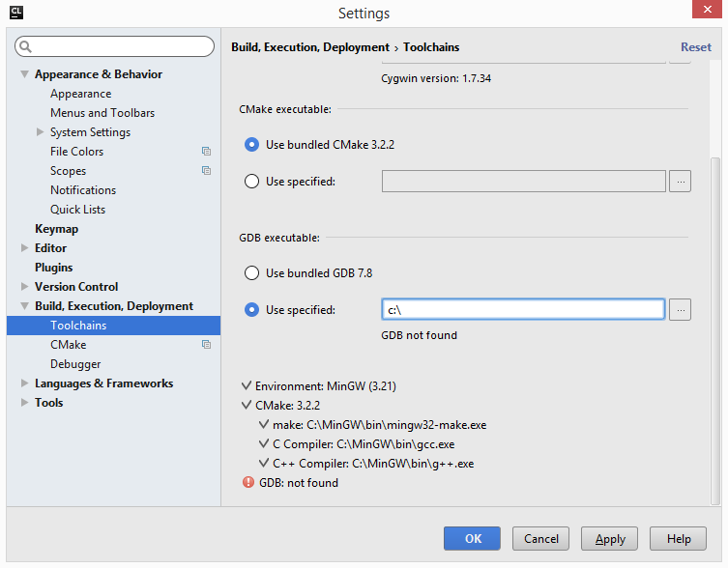This screenshot has width=728, height=568.
Task: Click the red GDB not found error icon
Action: pos(248,483)
